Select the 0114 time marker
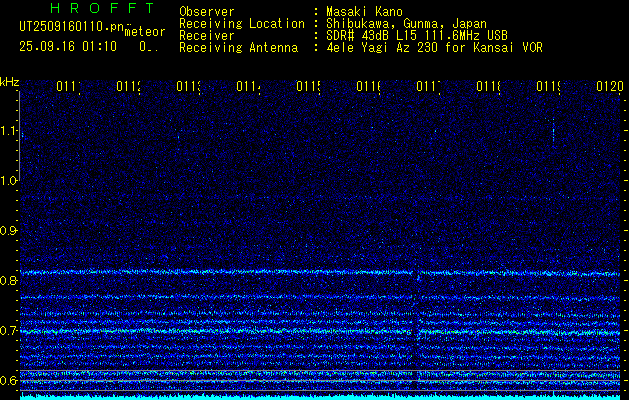629x400 pixels. pyautogui.click(x=248, y=86)
